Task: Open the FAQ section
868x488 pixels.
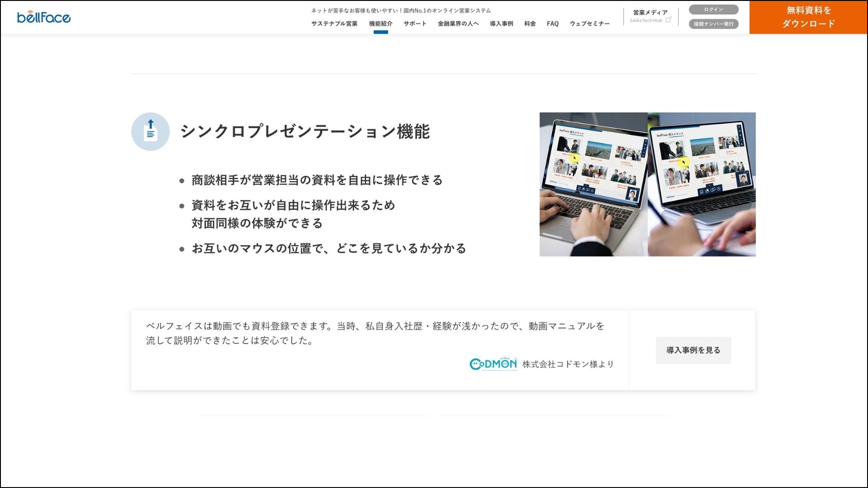Action: pos(552,23)
